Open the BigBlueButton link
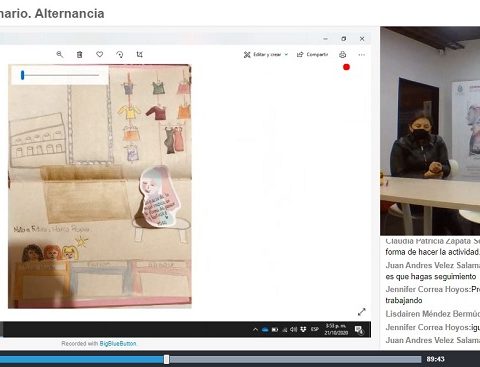Screen dimensions: 480x367 click(x=118, y=343)
